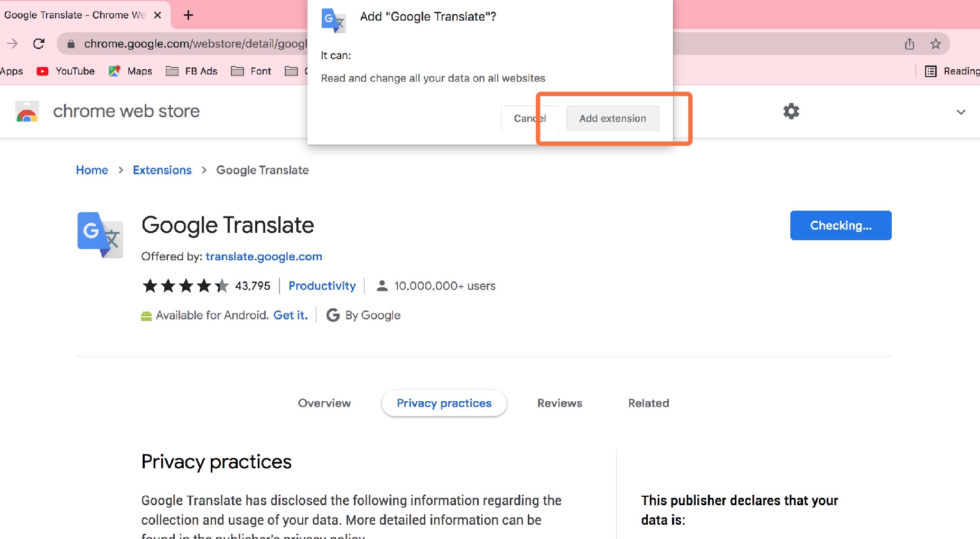Open the YouTube bookmark

point(66,71)
